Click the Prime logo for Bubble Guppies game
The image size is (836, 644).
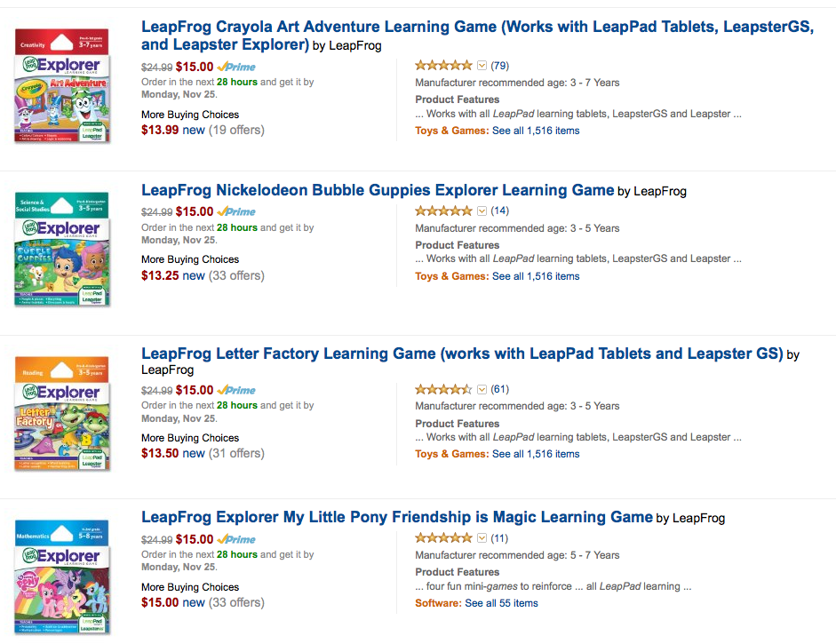click(236, 212)
